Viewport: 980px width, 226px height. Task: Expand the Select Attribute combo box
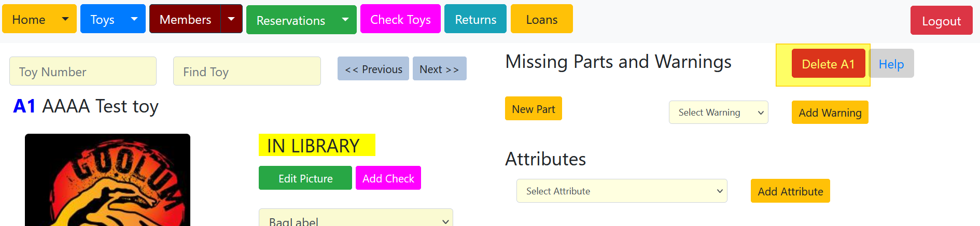(622, 191)
